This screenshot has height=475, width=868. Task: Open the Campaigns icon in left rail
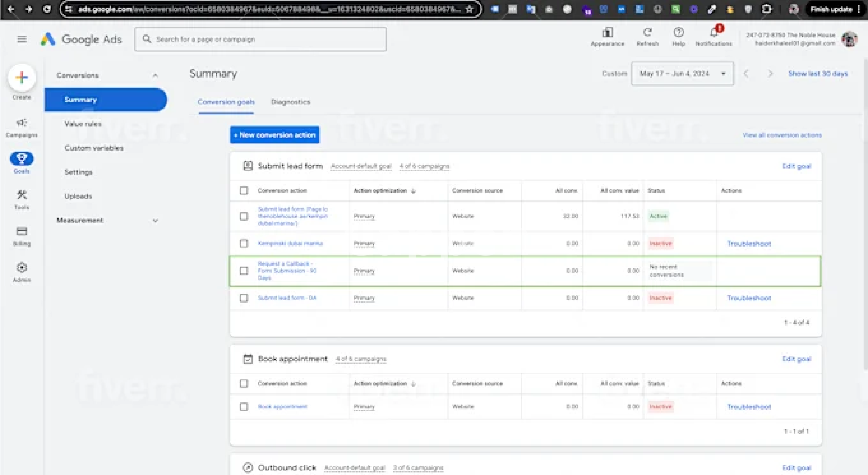click(22, 123)
